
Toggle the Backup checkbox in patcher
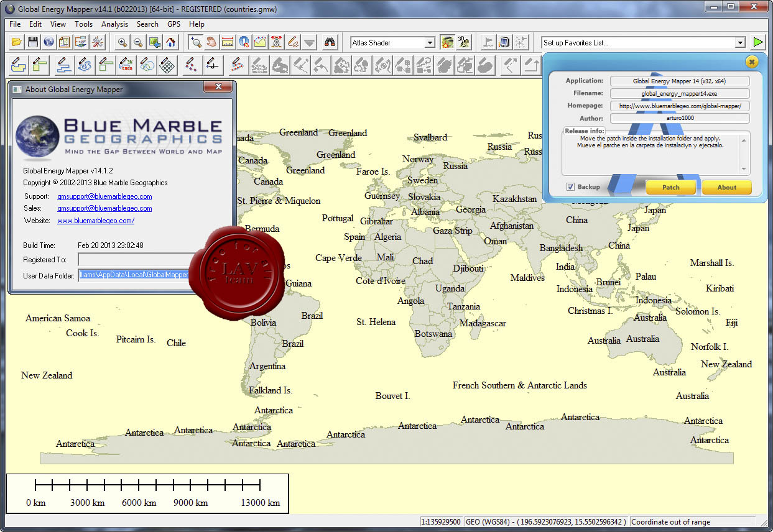(570, 187)
